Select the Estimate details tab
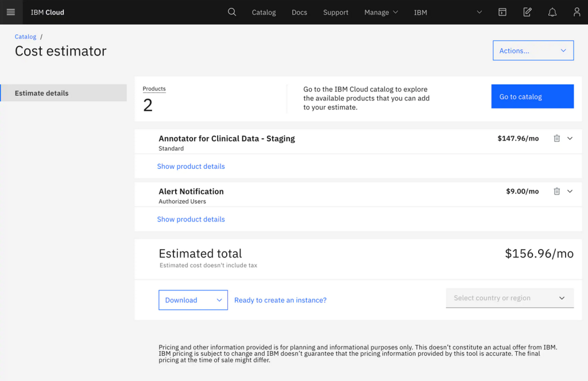Screen dimensions: 588x381 click(63, 93)
